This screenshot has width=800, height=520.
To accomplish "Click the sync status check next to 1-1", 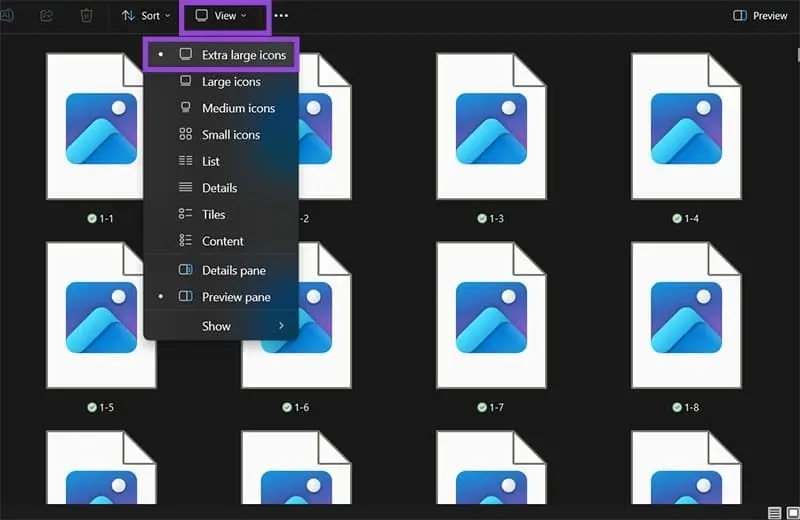I will pos(92,218).
